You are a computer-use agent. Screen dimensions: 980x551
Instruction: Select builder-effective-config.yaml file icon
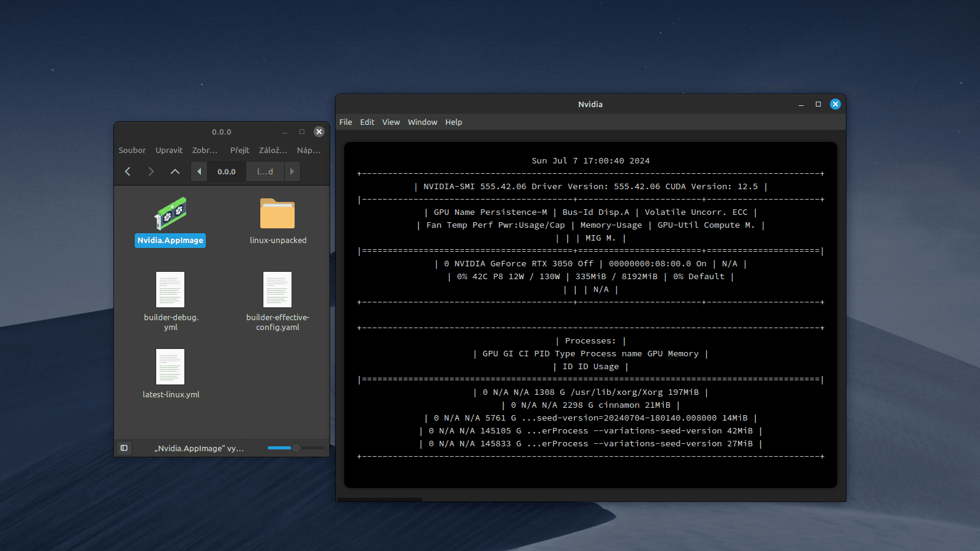(277, 290)
